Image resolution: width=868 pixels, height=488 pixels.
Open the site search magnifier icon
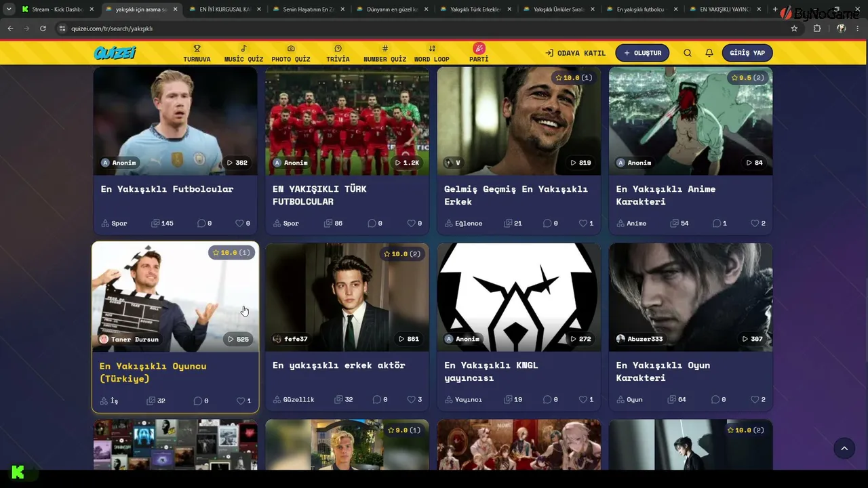tap(688, 53)
